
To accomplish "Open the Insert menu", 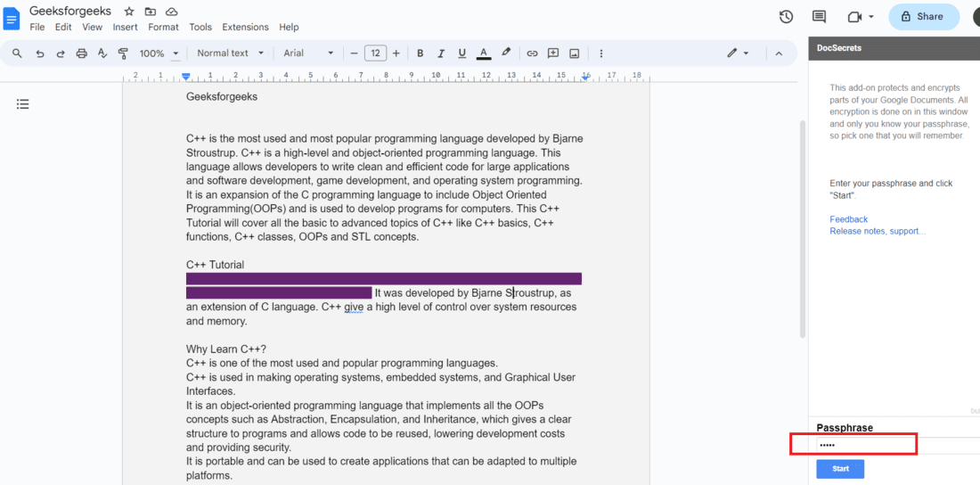I will (x=125, y=27).
